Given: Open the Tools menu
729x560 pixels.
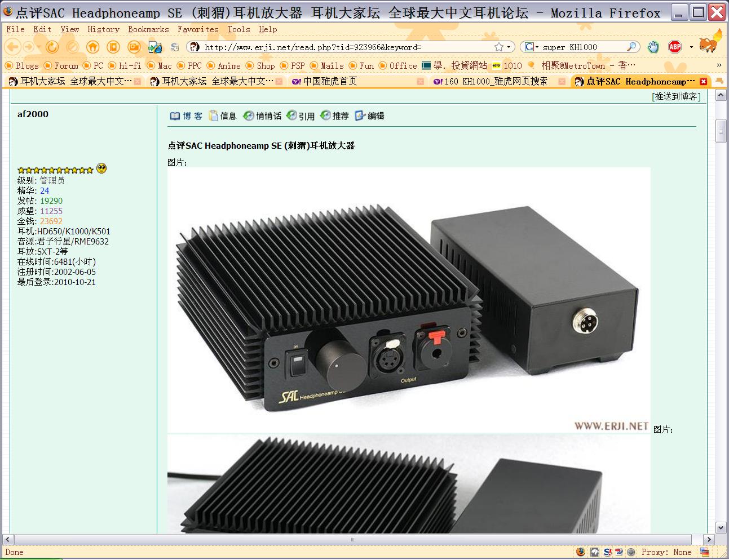Looking at the screenshot, I should (x=238, y=29).
